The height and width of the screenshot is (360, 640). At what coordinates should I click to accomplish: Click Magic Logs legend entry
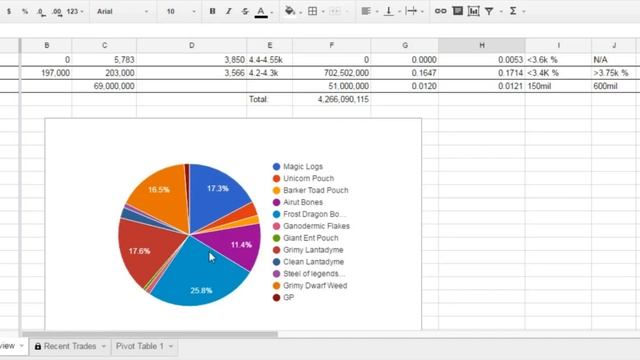point(298,167)
